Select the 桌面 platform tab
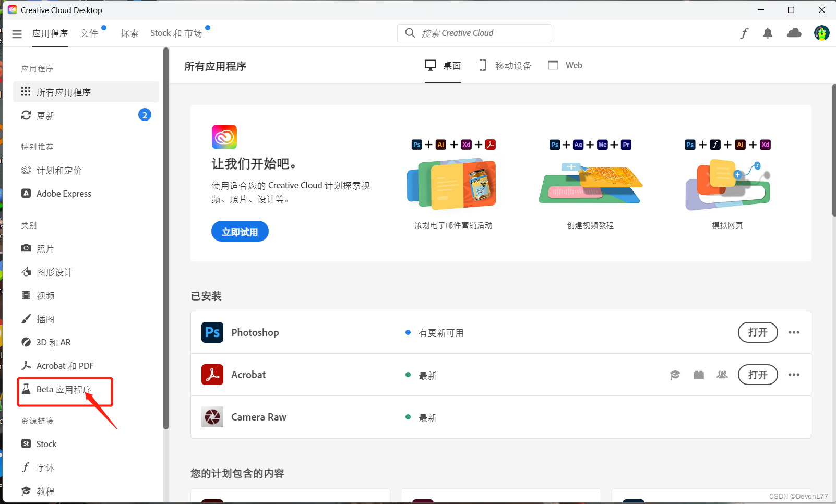Viewport: 836px width, 504px height. [x=443, y=66]
